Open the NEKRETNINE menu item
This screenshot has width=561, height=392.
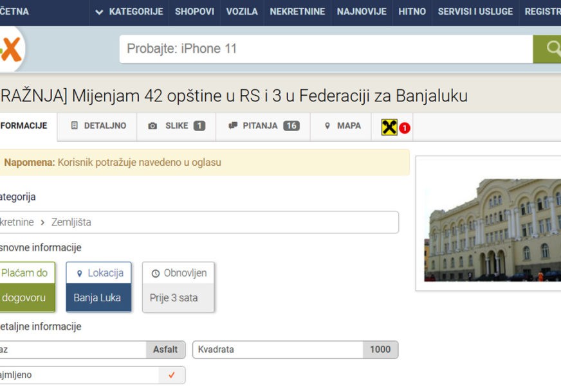[x=297, y=12]
